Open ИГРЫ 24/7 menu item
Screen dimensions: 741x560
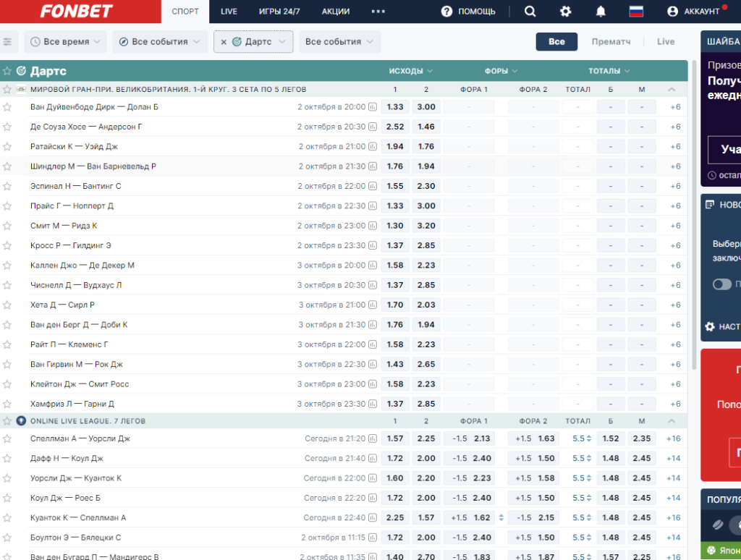coord(279,12)
